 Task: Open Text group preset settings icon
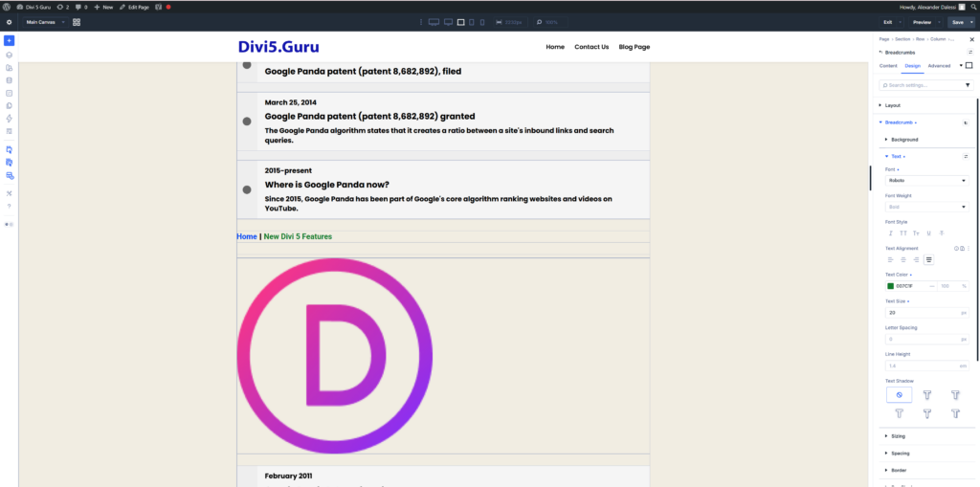coord(966,156)
